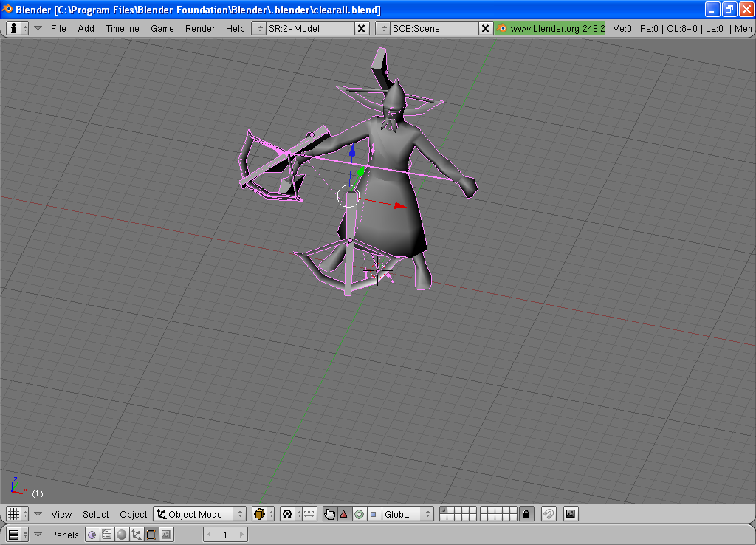
Task: Open the Game menu
Action: tap(162, 29)
